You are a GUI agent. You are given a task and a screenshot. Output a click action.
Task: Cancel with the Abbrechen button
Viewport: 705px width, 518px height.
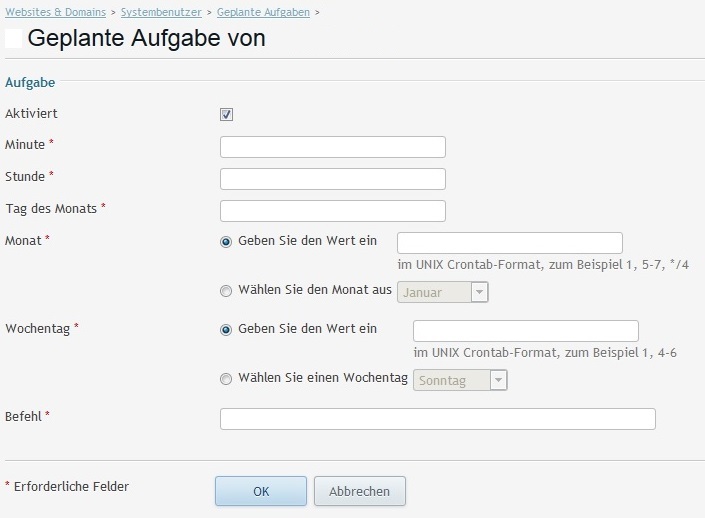pyautogui.click(x=360, y=491)
